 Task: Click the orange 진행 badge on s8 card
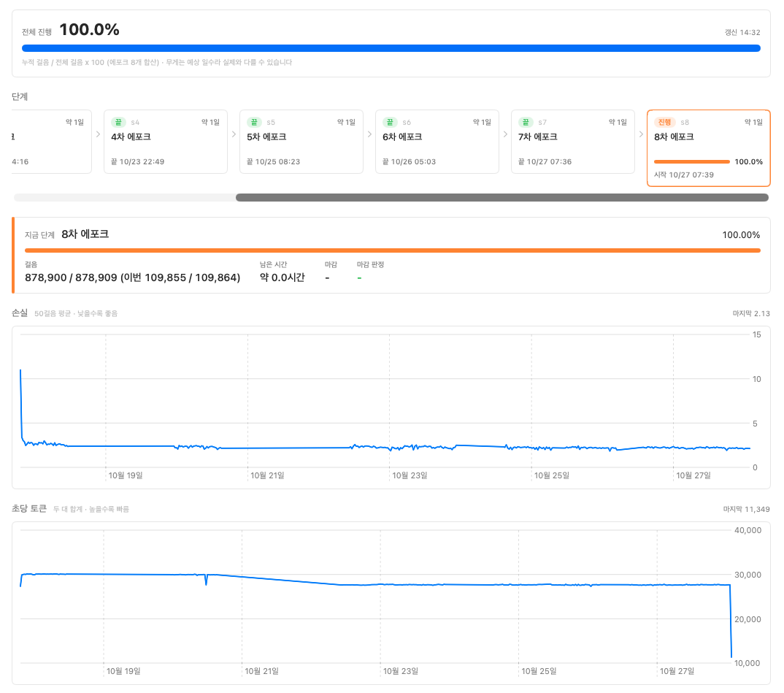pyautogui.click(x=664, y=122)
